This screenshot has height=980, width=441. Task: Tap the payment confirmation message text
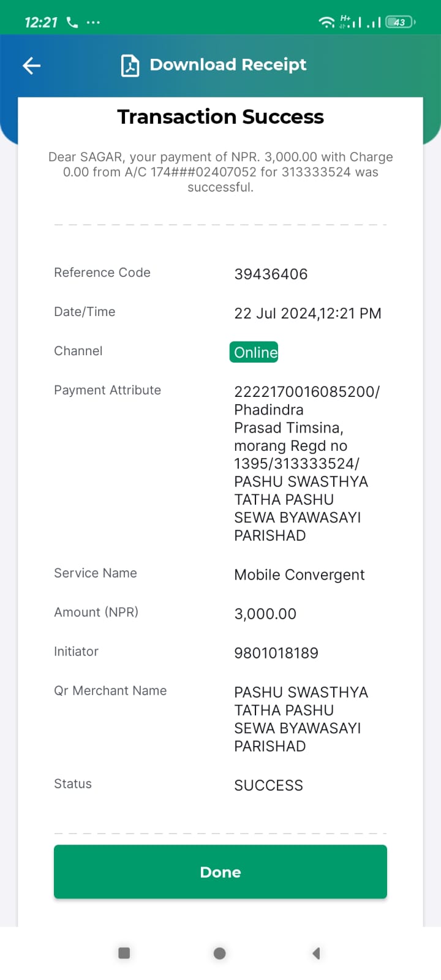(221, 172)
